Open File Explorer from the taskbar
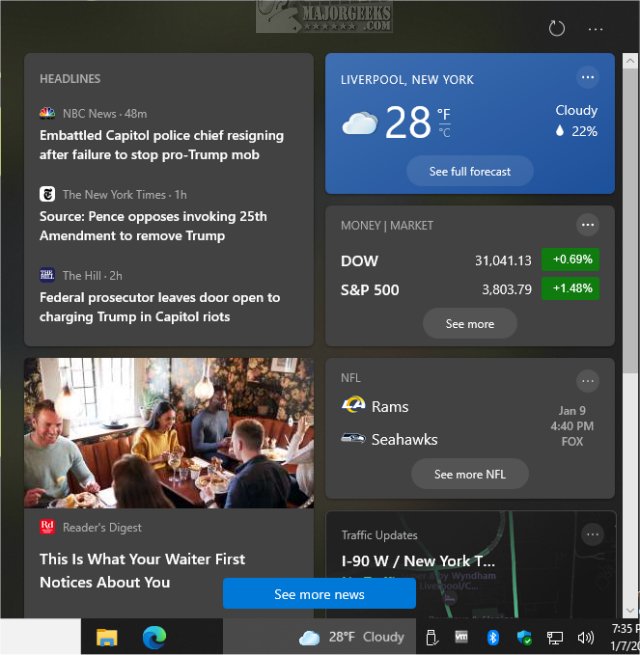 107,637
